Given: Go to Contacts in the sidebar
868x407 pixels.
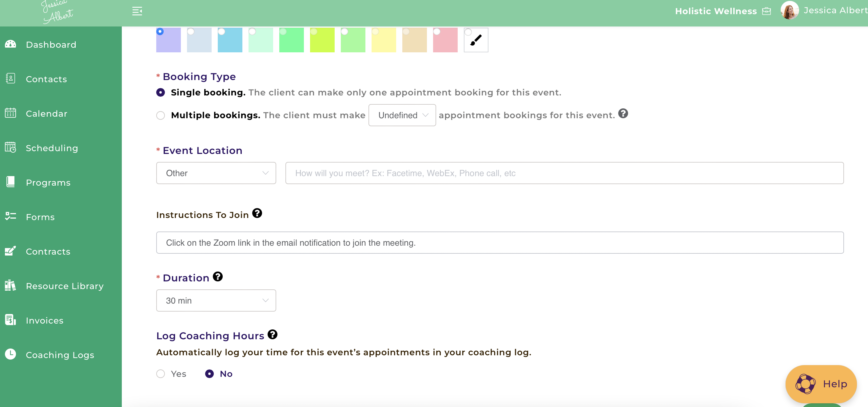Looking at the screenshot, I should pos(46,79).
